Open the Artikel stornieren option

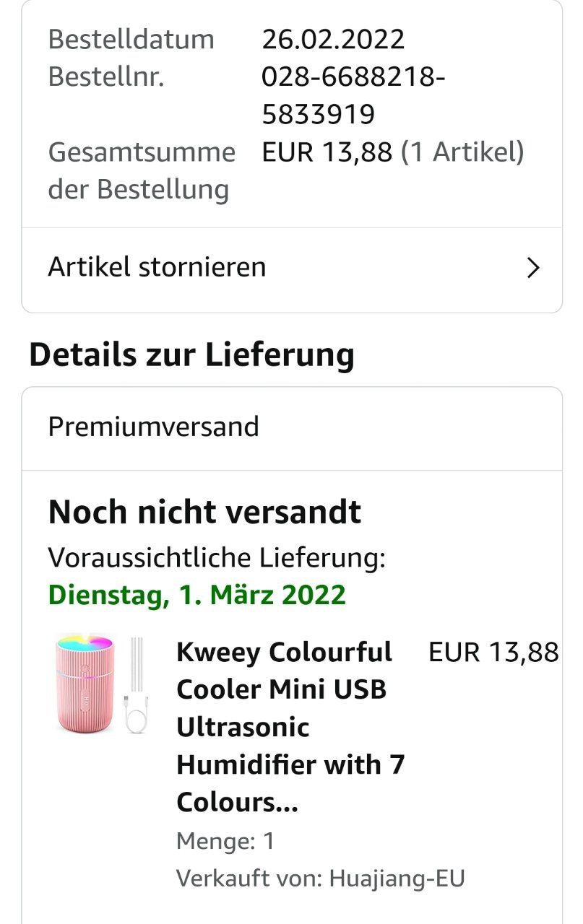tap(157, 267)
